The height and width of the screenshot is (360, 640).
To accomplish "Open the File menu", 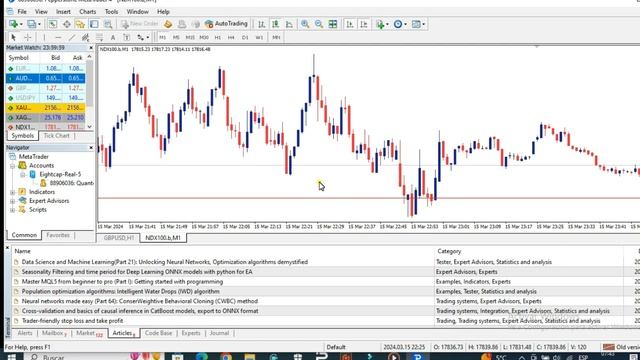I will [x=22, y=12].
